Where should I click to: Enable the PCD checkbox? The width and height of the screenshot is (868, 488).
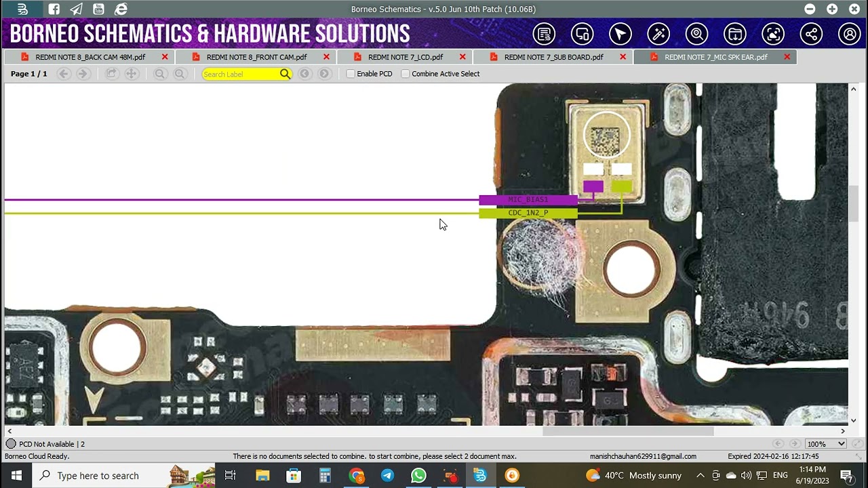[351, 74]
